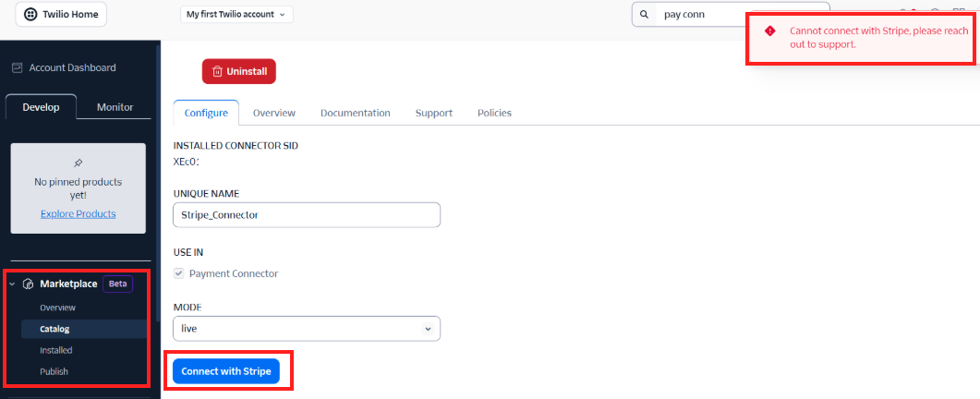Click the pin icon in pinned products box
980x399 pixels.
pyautogui.click(x=79, y=163)
